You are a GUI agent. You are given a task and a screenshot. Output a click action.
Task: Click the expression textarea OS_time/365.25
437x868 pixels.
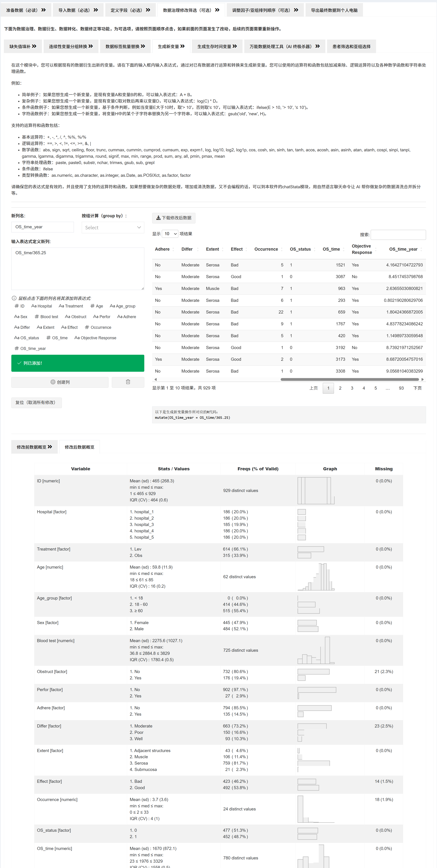pyautogui.click(x=78, y=269)
